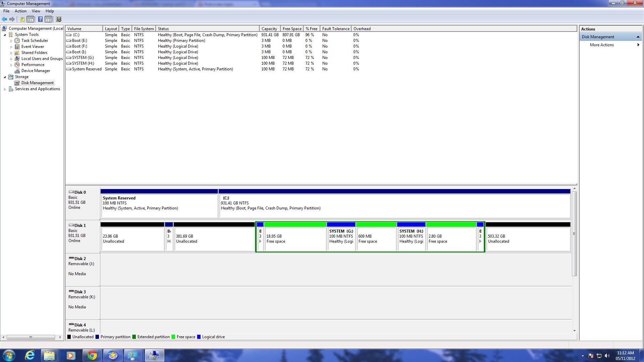Click the volume speaker tray icon

[x=607, y=356]
